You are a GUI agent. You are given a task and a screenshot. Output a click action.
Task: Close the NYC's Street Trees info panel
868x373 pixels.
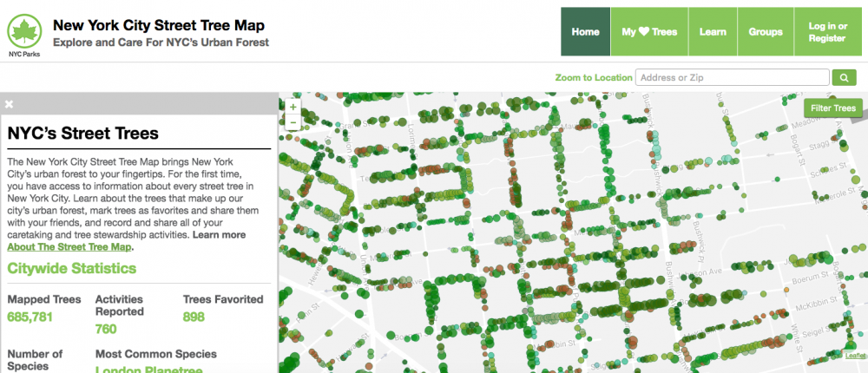point(10,104)
